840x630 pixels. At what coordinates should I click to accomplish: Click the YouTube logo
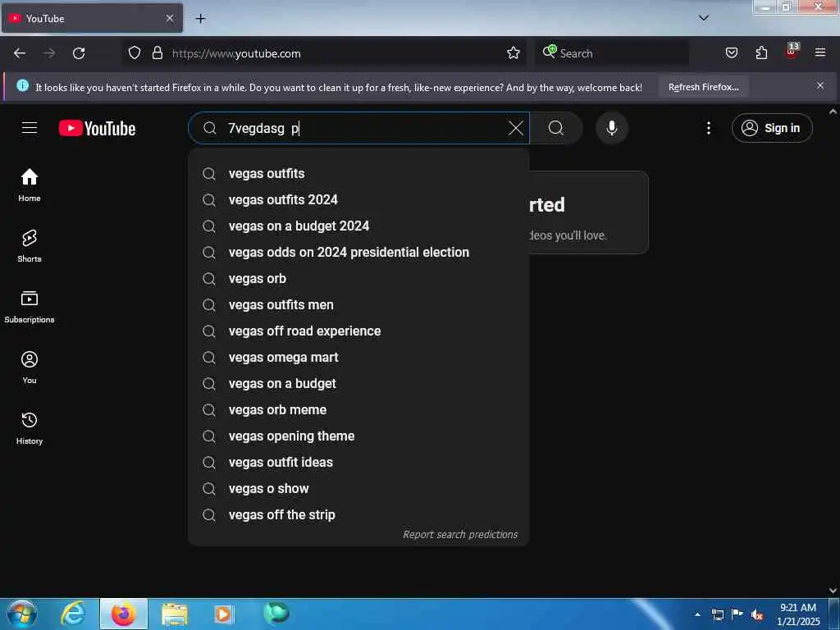coord(97,129)
